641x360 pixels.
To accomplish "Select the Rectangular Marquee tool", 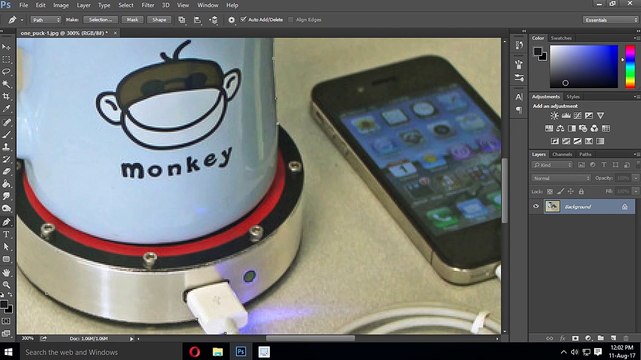I will click(x=6, y=60).
